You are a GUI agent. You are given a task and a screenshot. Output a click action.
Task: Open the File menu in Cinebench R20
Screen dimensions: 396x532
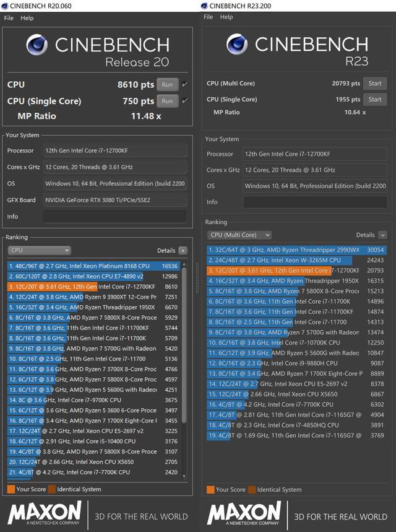pos(9,18)
